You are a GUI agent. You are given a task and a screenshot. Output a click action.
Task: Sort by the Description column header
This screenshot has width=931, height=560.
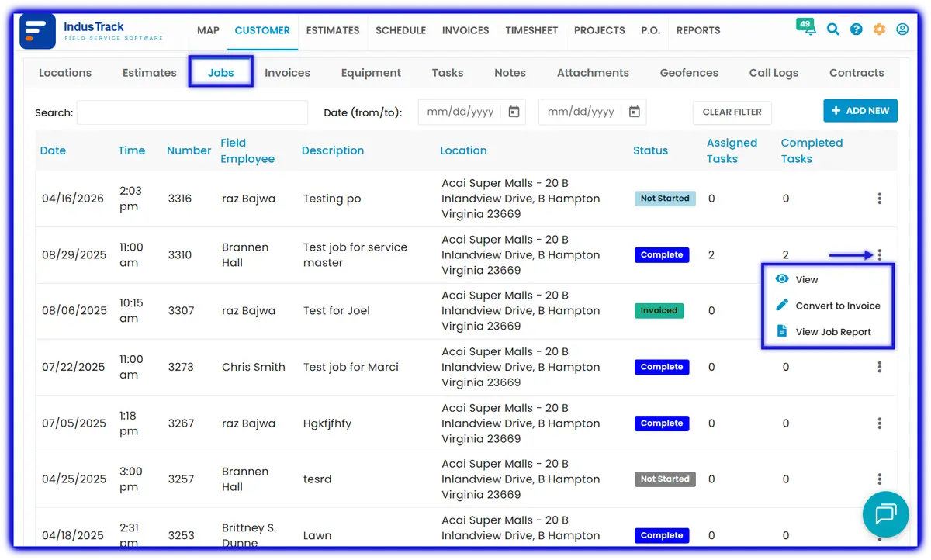[333, 150]
